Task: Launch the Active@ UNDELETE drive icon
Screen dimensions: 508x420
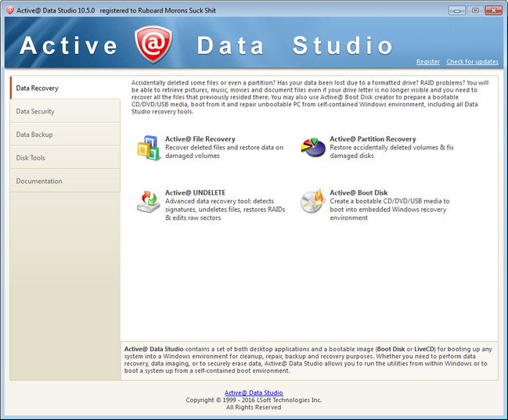Action: pos(149,202)
